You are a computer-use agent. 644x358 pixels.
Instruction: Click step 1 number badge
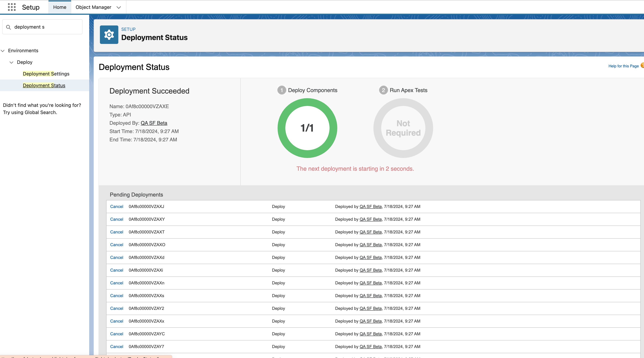(x=281, y=90)
